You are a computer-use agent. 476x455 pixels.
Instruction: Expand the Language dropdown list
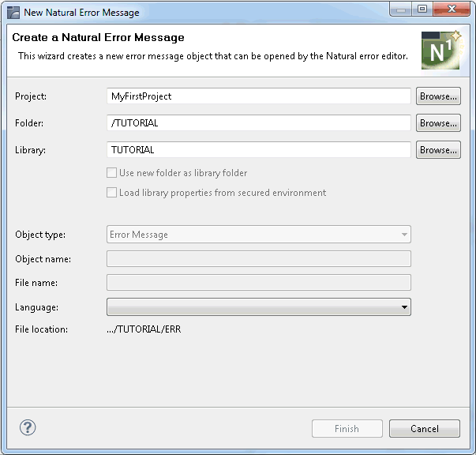[x=404, y=307]
